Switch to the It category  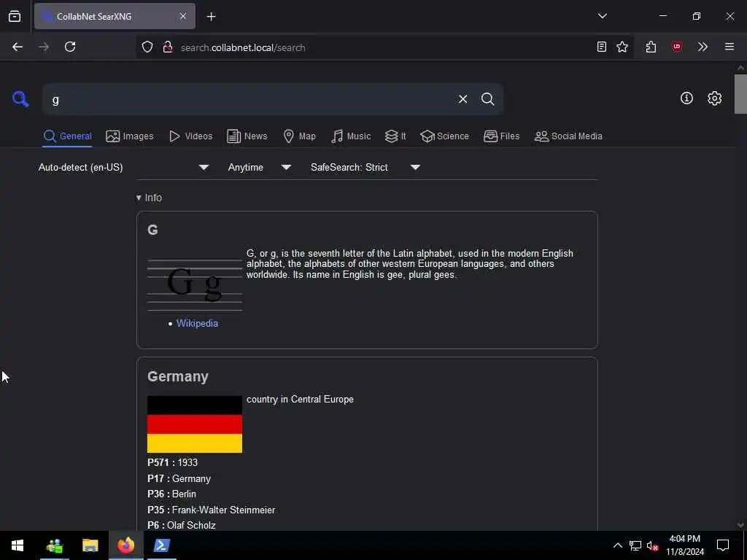395,136
